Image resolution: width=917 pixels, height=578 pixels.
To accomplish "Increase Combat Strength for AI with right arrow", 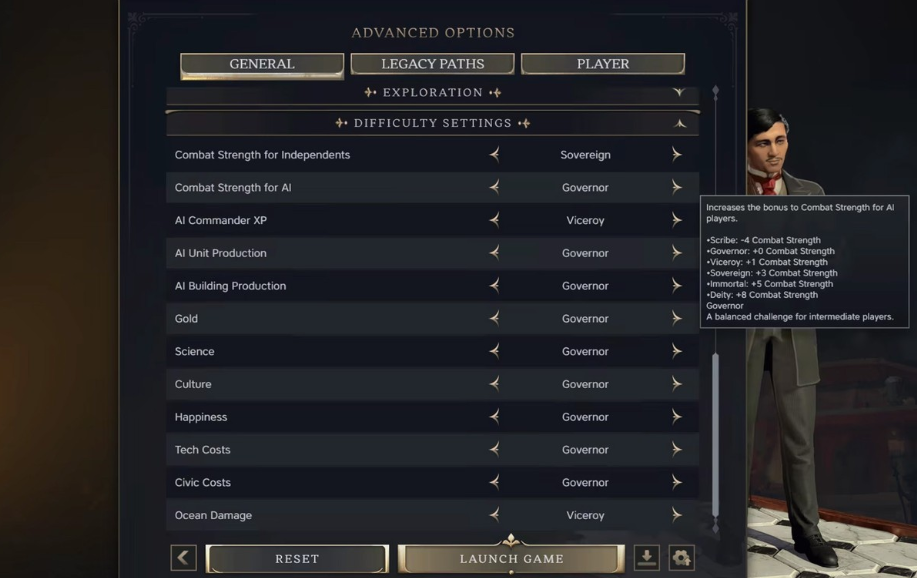I will 677,187.
